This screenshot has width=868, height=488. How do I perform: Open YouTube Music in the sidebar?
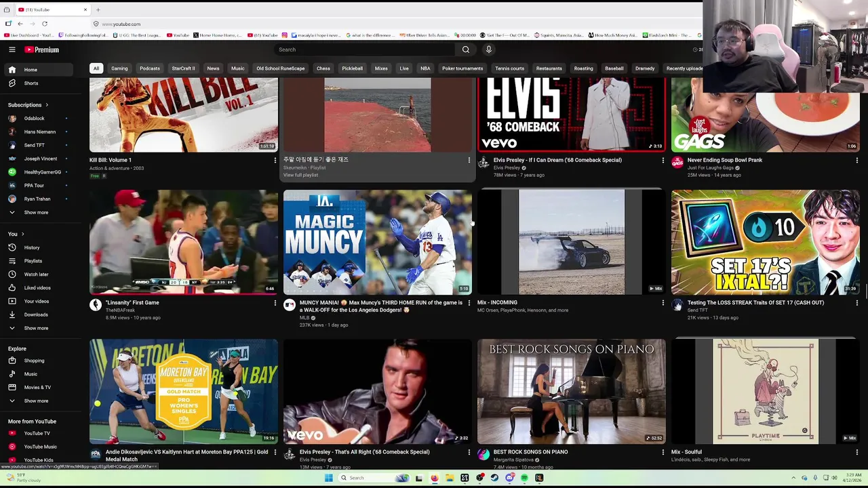tap(39, 447)
